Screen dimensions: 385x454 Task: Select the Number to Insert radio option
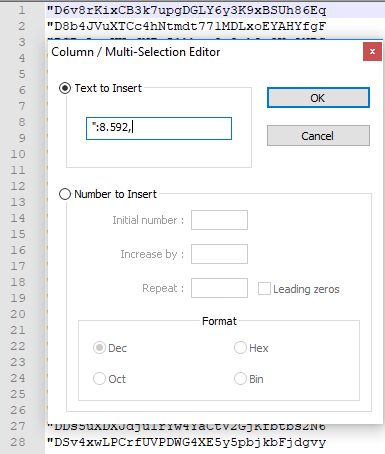(x=65, y=194)
